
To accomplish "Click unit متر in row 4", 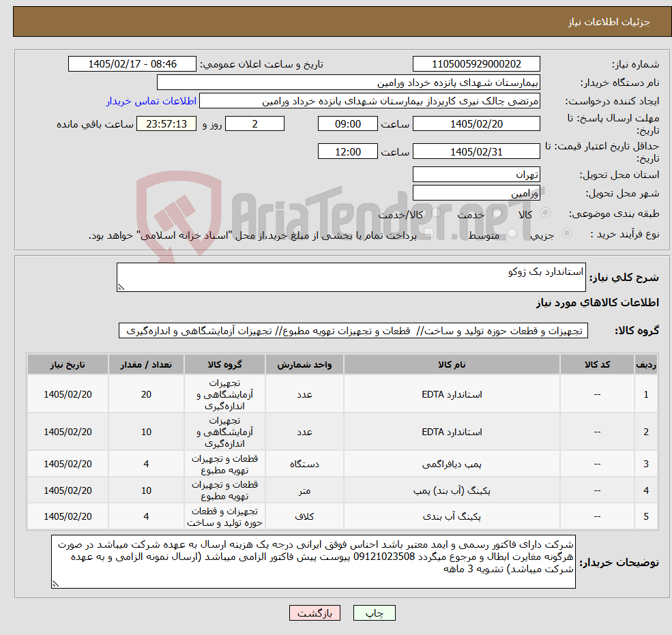I will click(x=304, y=490).
